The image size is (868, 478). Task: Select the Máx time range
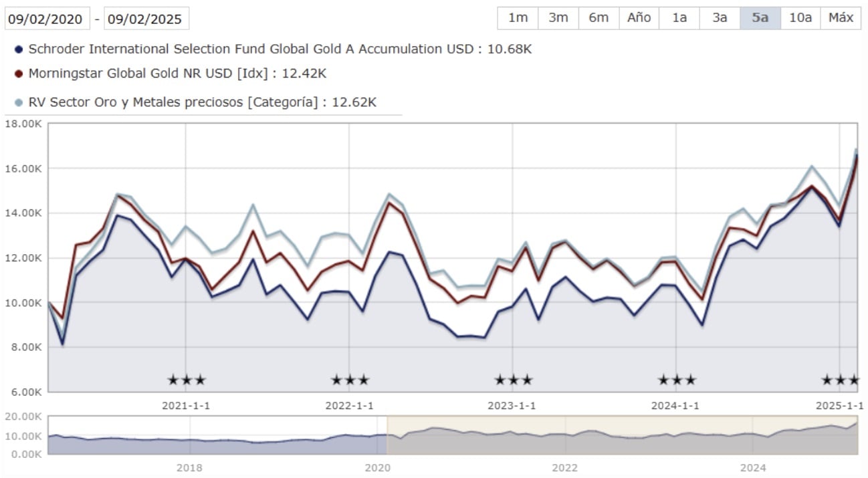[841, 18]
